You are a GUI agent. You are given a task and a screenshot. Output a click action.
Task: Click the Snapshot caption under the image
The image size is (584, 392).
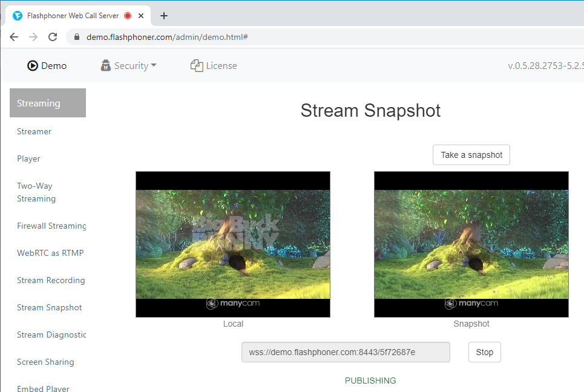coord(471,324)
